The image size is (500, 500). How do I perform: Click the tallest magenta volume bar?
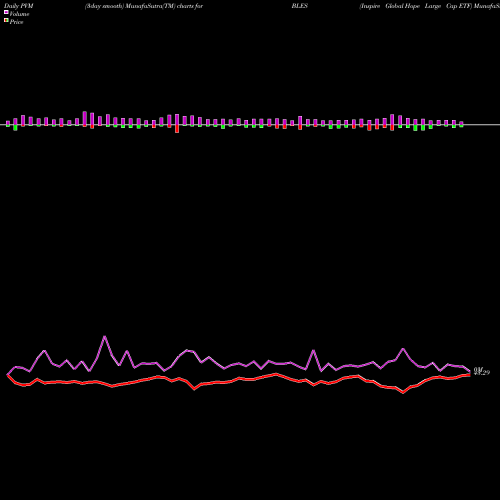coord(85,119)
